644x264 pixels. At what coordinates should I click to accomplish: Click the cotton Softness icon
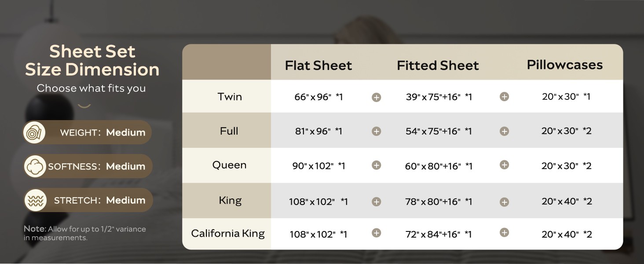(x=35, y=166)
